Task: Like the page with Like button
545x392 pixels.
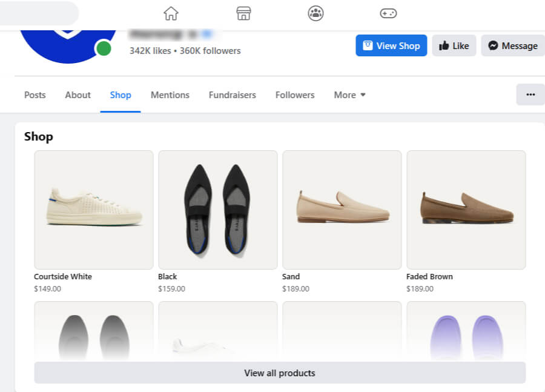Action: click(x=454, y=45)
